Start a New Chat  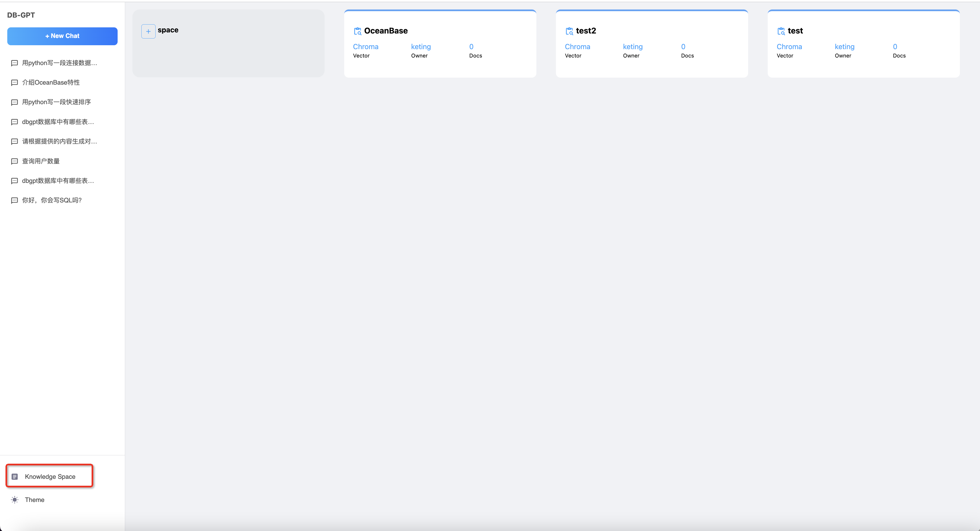(62, 36)
